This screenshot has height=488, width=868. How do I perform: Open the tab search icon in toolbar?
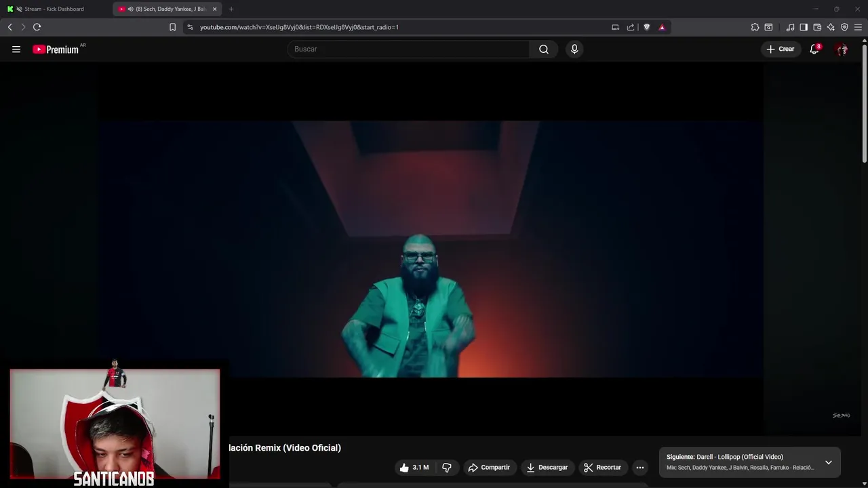click(768, 27)
